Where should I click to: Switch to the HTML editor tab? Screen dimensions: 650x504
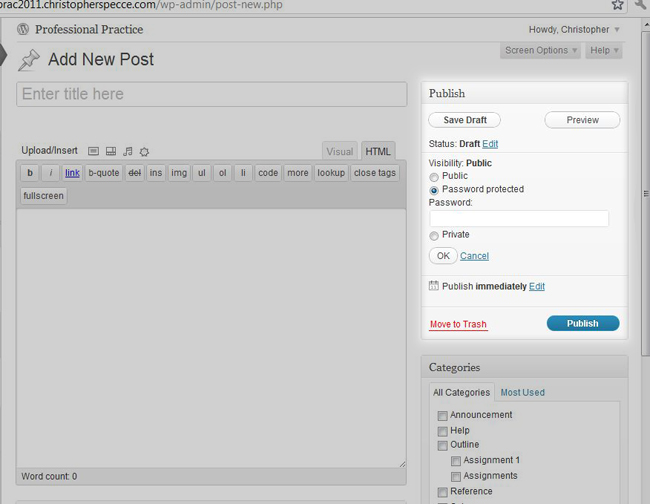378,151
